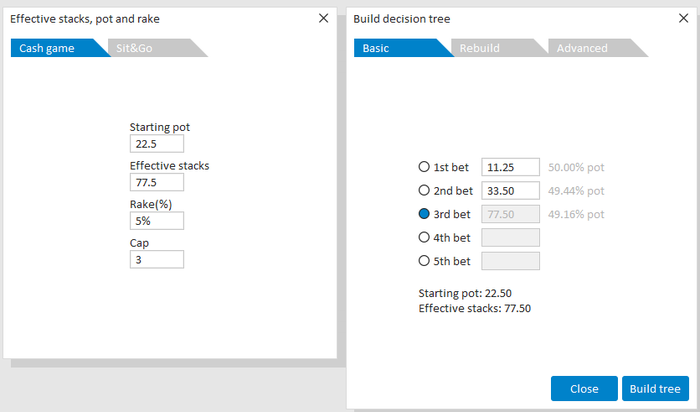Click the Close button
Viewport: 700px width, 412px height.
[x=584, y=388]
